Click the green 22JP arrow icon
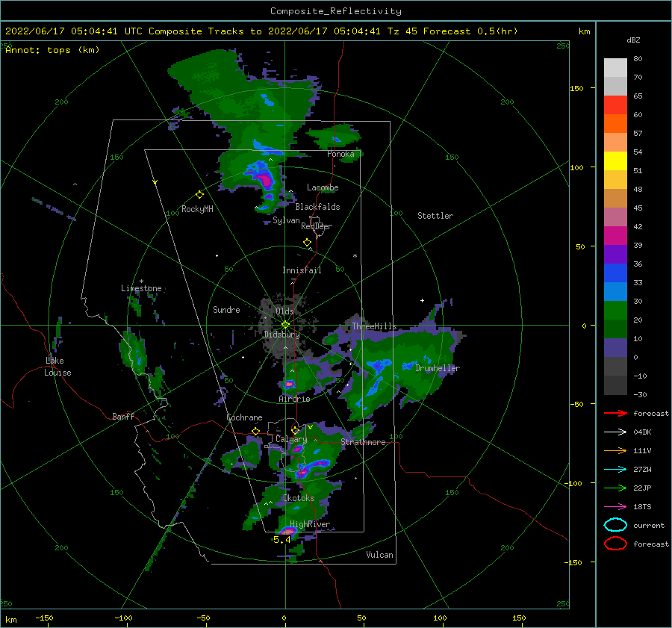This screenshot has width=672, height=628. pos(615,488)
